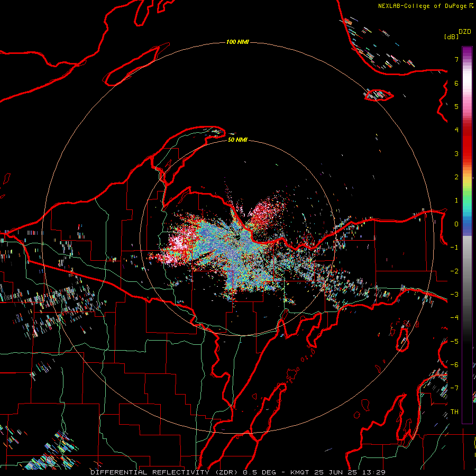Click the 2 value on the scale
Image resolution: width=476 pixels, height=476 pixels.
[456, 177]
